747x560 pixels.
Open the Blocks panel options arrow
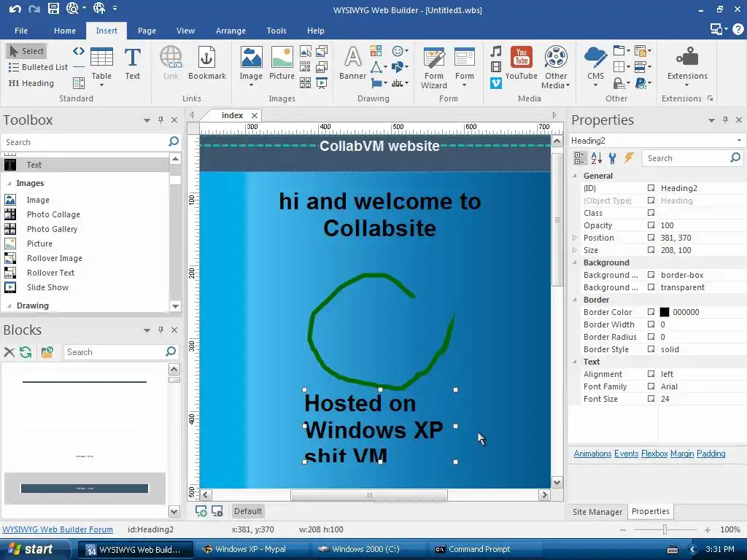147,330
